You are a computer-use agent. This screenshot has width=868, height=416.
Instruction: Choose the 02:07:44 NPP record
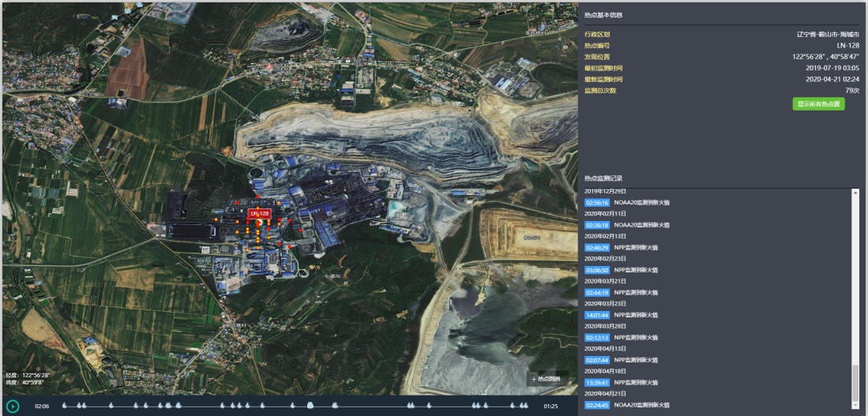click(596, 360)
